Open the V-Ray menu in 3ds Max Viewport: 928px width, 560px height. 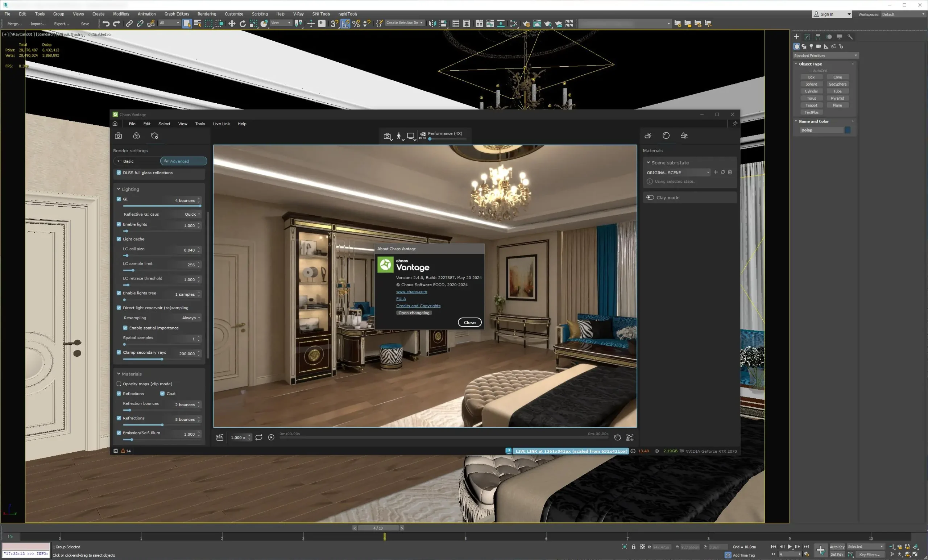298,14
